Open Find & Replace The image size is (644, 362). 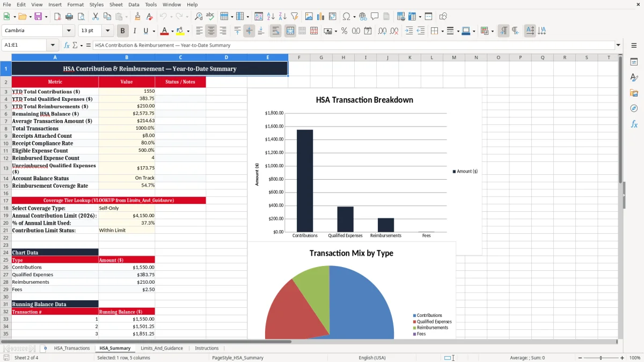[x=199, y=17]
